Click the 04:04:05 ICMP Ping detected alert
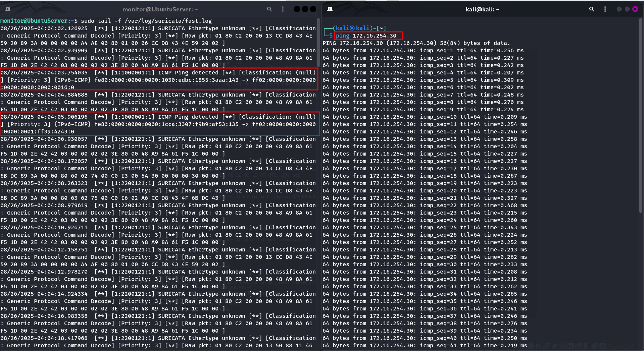644x351 pixels. click(158, 124)
